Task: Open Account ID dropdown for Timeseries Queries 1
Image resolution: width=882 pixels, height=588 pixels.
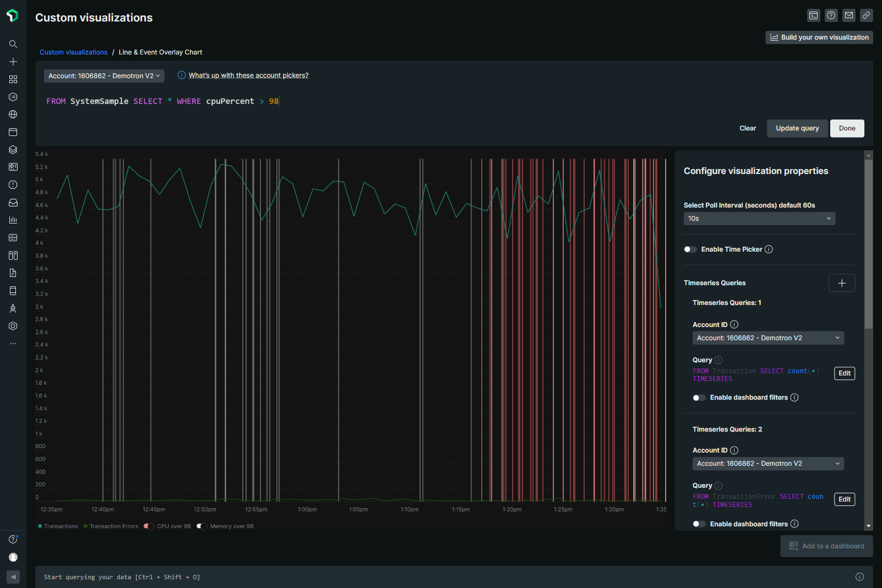Action: [768, 338]
